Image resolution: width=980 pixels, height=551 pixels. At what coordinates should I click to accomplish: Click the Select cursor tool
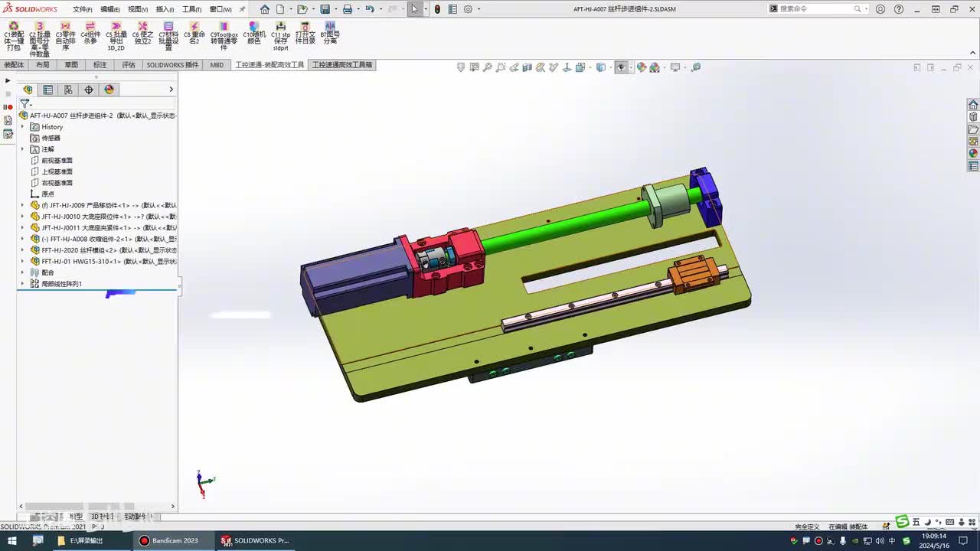pyautogui.click(x=414, y=9)
